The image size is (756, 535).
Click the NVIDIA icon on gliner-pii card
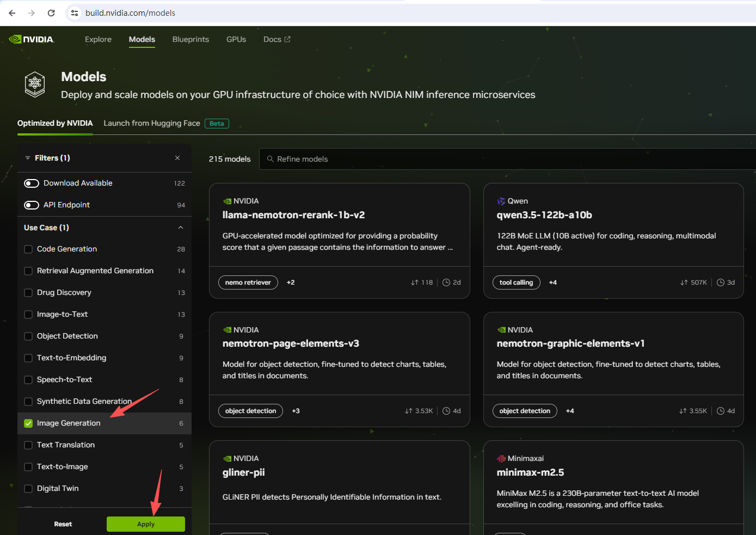click(x=227, y=458)
